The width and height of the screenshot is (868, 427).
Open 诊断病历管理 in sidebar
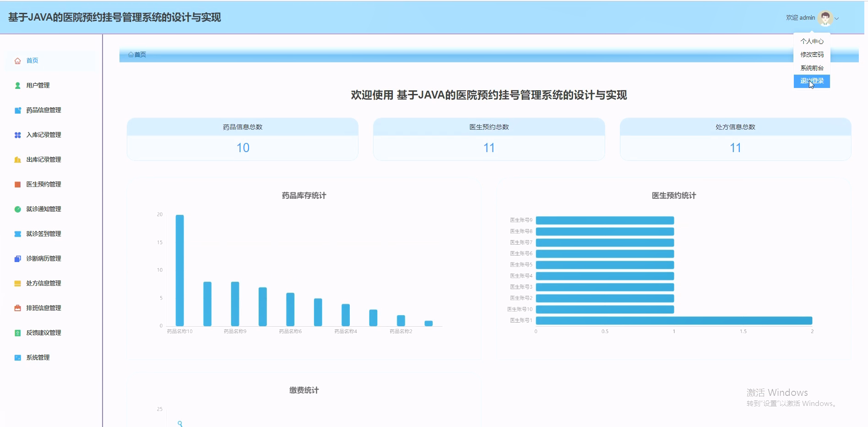[x=50, y=259]
